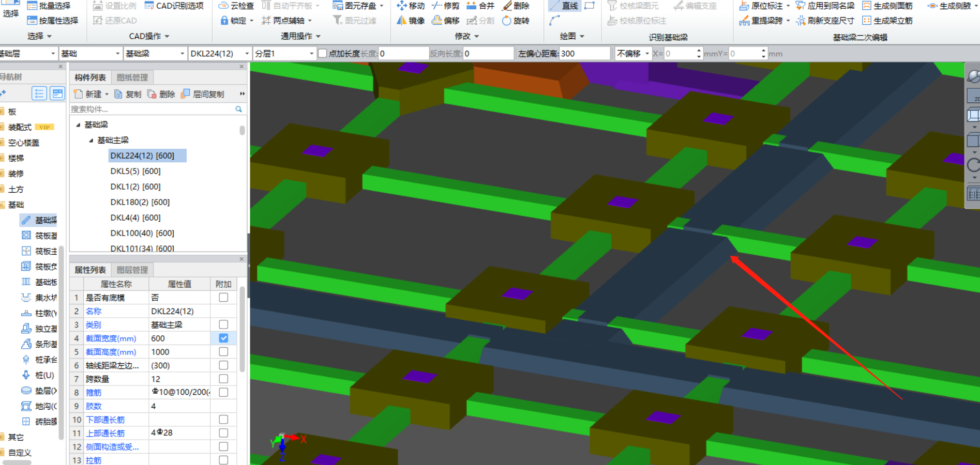The image size is (980, 465).
Task: Click 刷新支座尺寸 refresh support size
Action: 825,20
